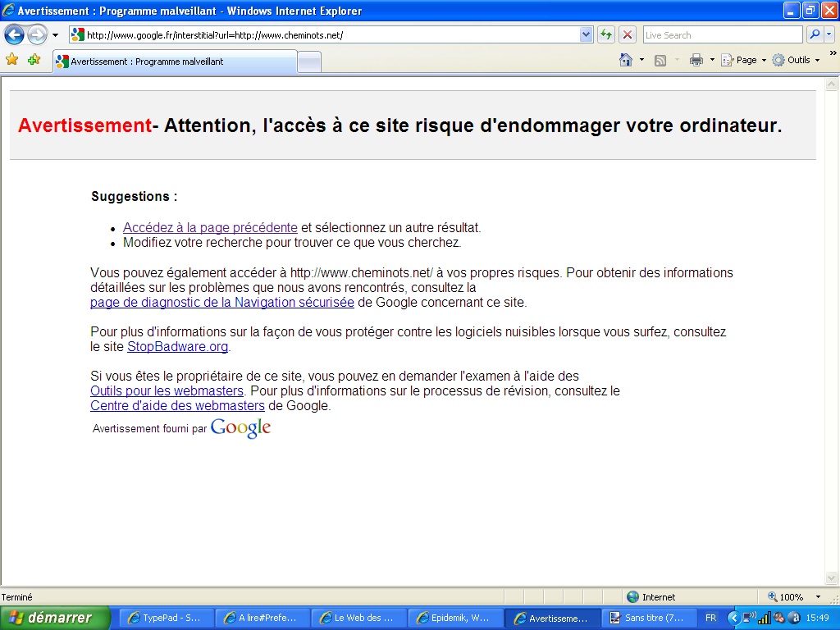Click the 'Outils pour les webmasters' link

[x=167, y=391]
